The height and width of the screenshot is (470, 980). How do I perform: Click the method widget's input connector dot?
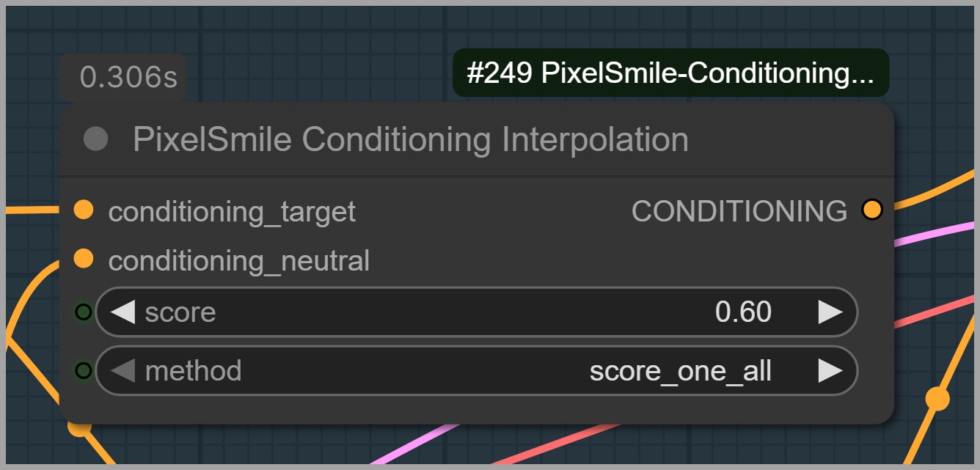pos(84,370)
